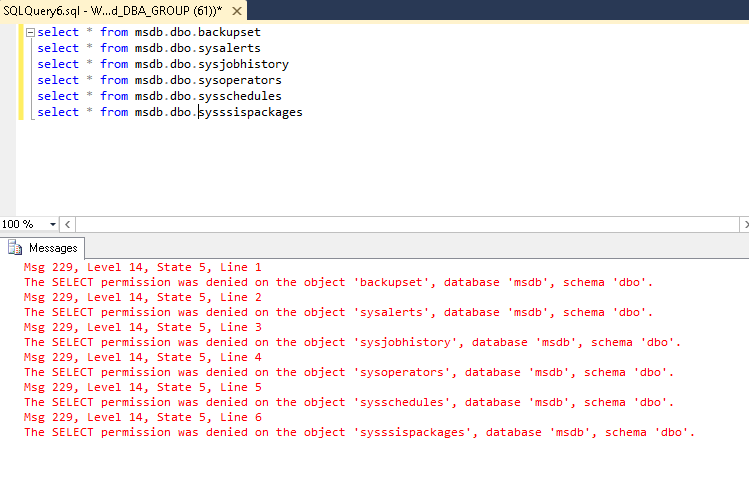
Task: Click the right scroll arrow of editor scrollbar
Action: (x=744, y=224)
